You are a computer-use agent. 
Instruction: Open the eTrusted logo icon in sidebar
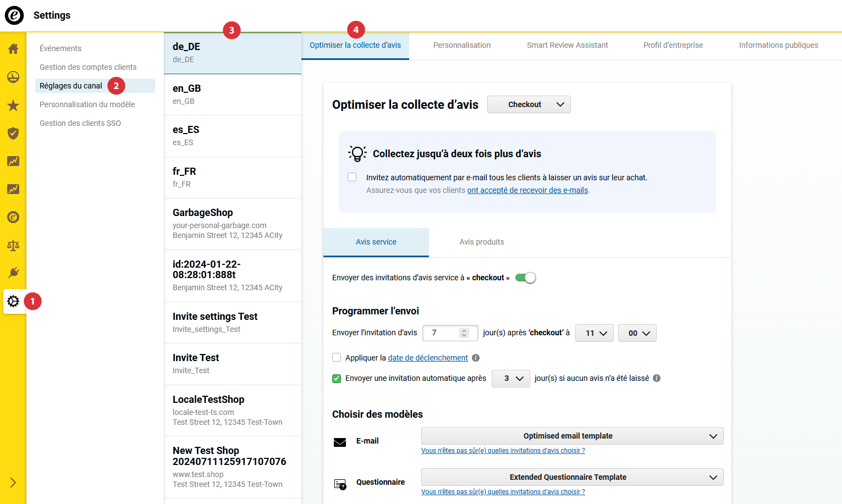(x=13, y=217)
